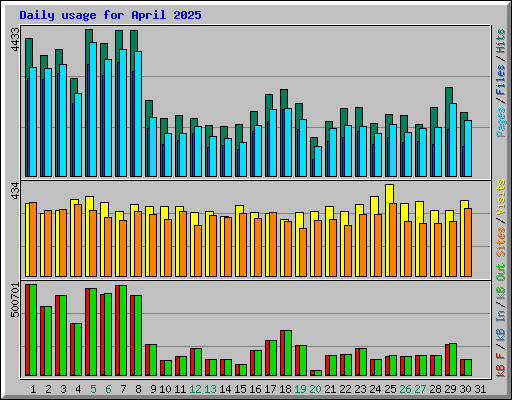Viewport: 512px width, 400px height.
Task: Select the orange Sites bar for day 12
Action: tap(198, 251)
